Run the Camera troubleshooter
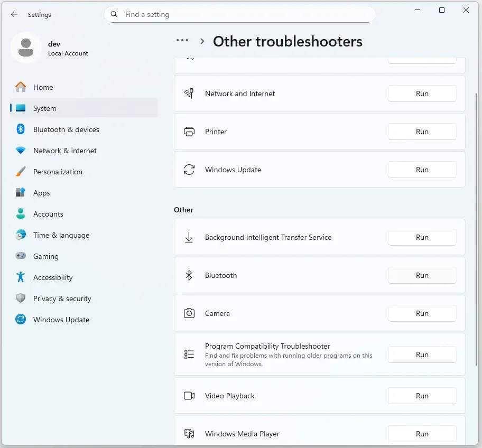 click(x=422, y=314)
